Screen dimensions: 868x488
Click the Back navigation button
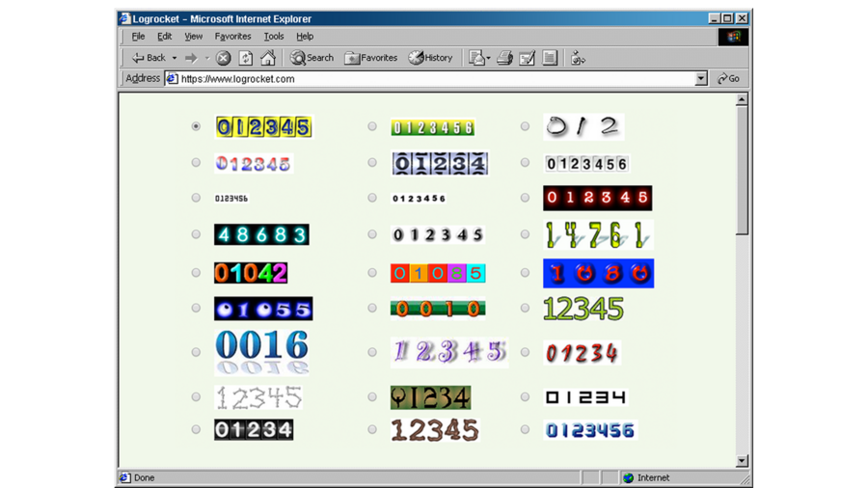149,58
